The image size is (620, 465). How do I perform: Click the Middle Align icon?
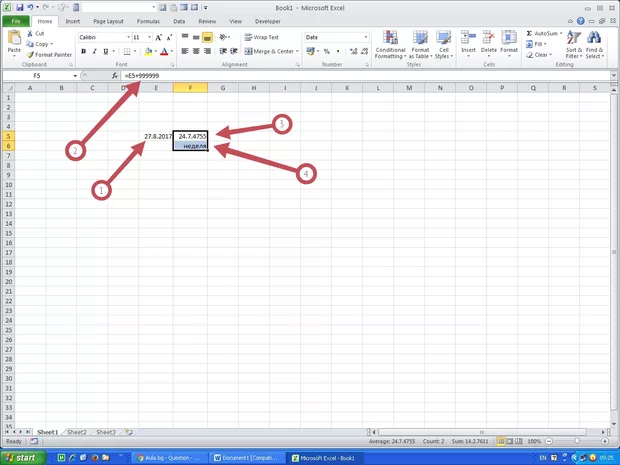click(196, 37)
